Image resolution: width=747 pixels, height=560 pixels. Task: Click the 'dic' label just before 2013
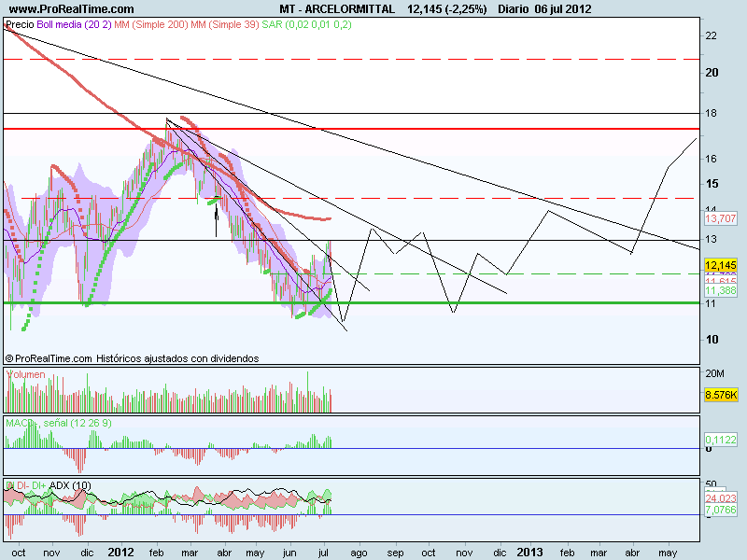click(x=500, y=553)
